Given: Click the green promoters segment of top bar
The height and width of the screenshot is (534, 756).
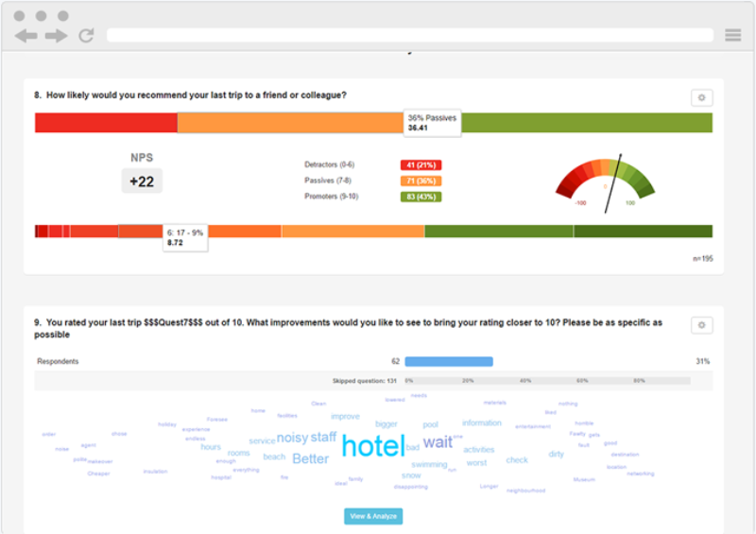Looking at the screenshot, I should pyautogui.click(x=587, y=123).
